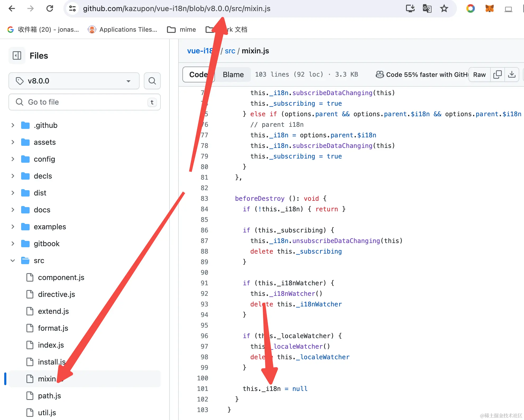
Task: Expand the .github folder
Action: pos(13,125)
